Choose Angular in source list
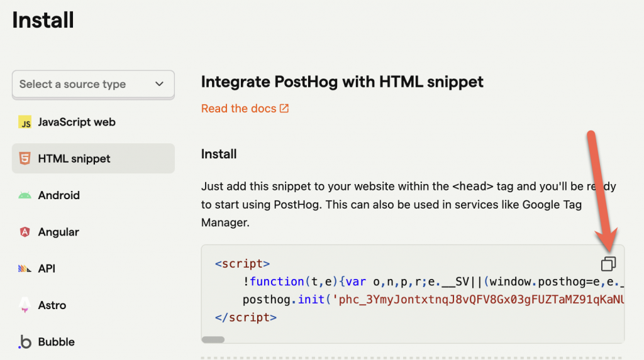 (93, 232)
